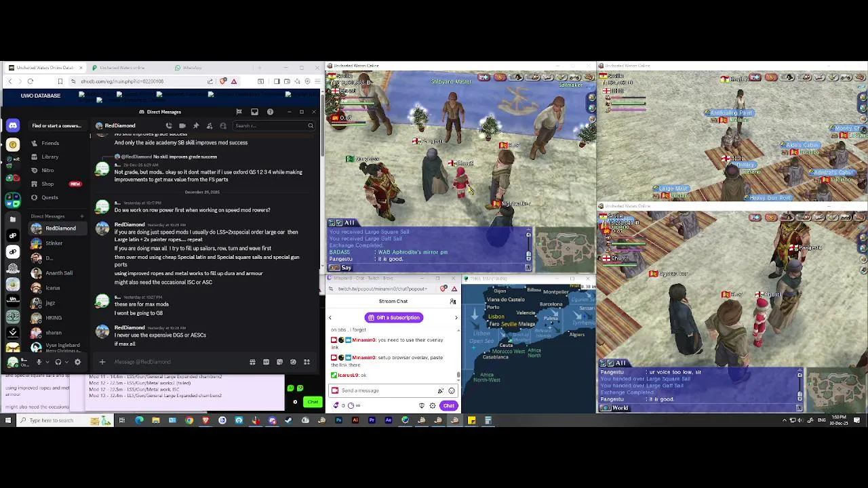Click Gift a Subscription button

point(394,318)
